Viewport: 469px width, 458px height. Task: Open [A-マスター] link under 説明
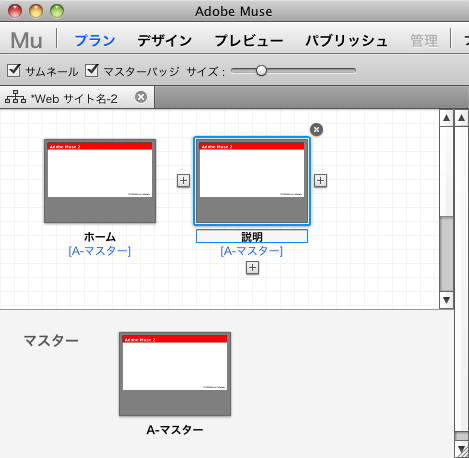coord(251,251)
